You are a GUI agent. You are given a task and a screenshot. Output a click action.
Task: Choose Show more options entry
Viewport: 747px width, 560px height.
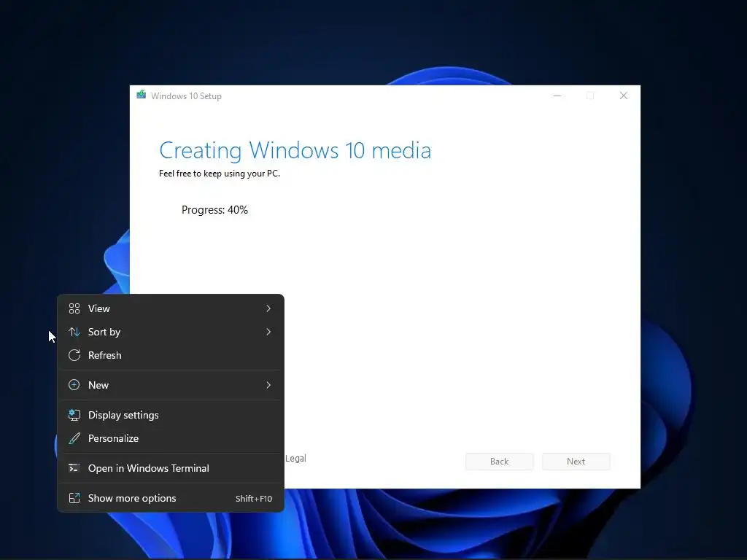pos(171,498)
